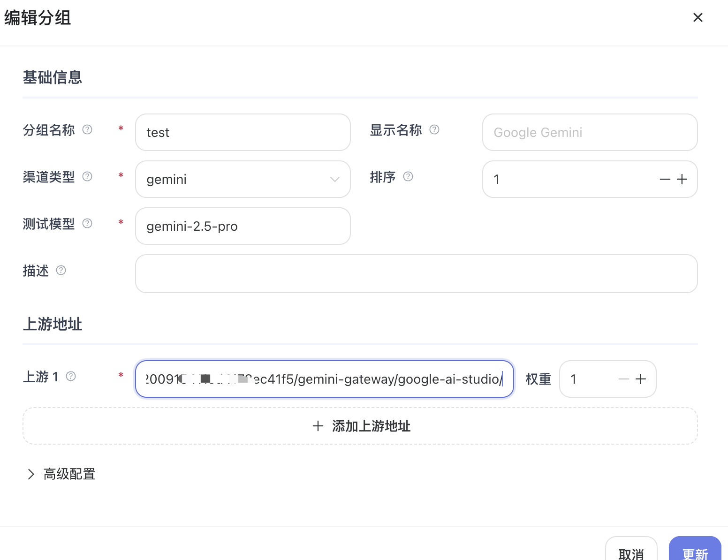Show help icon next to 排序
728x560 pixels.
[408, 176]
